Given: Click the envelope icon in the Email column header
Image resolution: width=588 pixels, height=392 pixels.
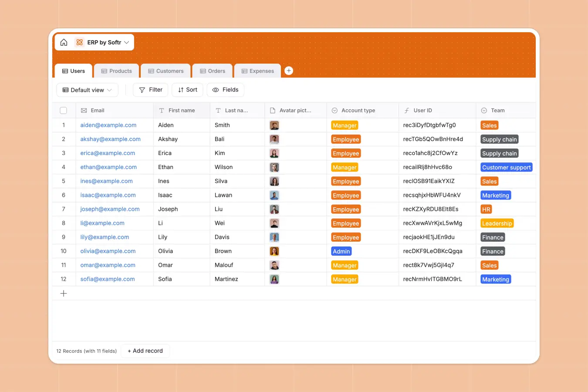Looking at the screenshot, I should (x=84, y=110).
